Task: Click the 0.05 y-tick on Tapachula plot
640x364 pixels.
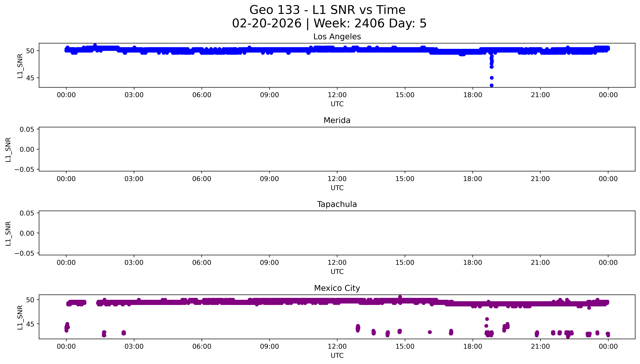Action: tap(27, 213)
